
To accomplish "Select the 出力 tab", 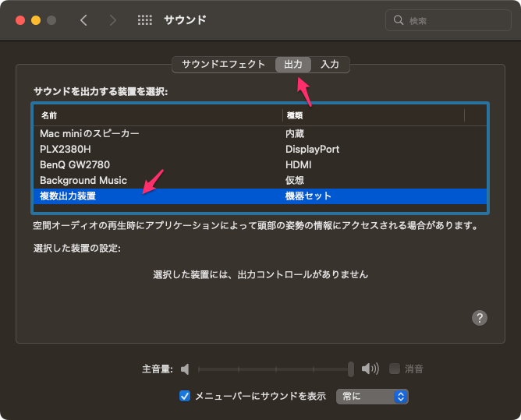I will (x=293, y=64).
